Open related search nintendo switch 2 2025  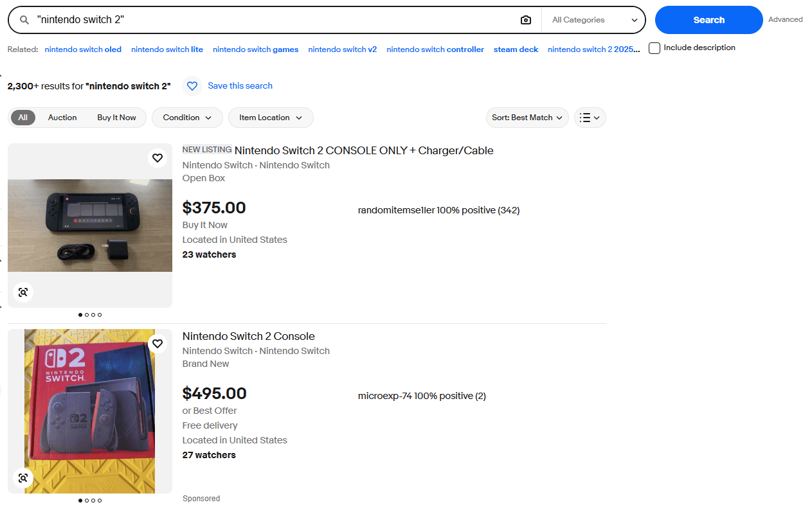tap(593, 49)
